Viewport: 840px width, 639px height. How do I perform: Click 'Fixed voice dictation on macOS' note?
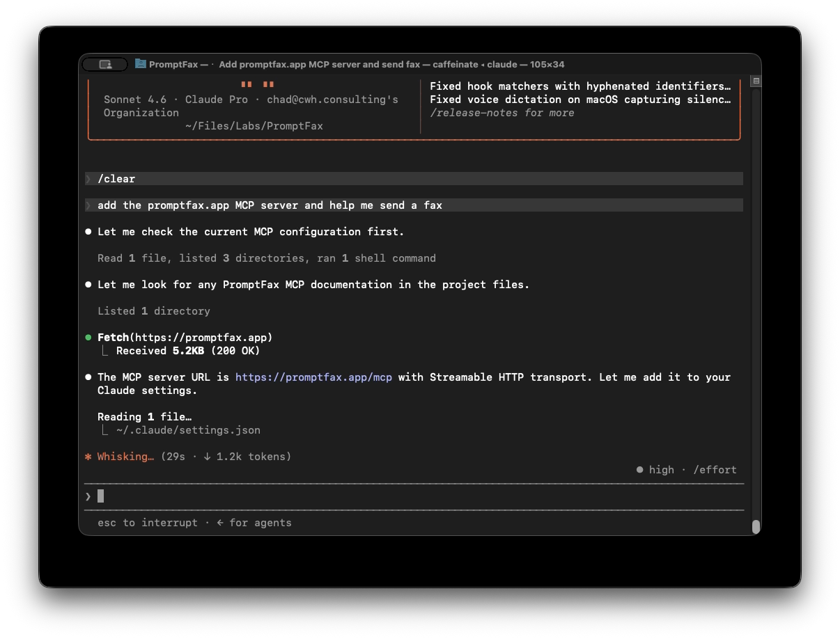(580, 100)
